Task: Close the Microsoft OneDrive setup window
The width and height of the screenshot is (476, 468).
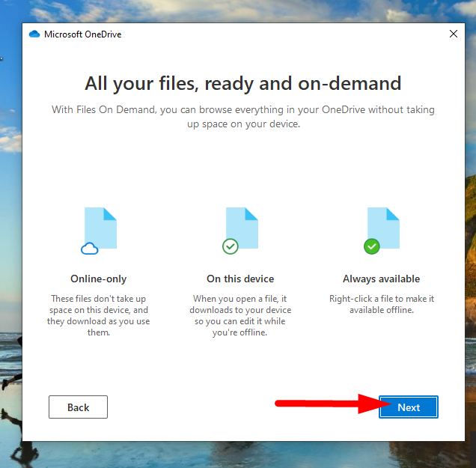Action: (453, 34)
